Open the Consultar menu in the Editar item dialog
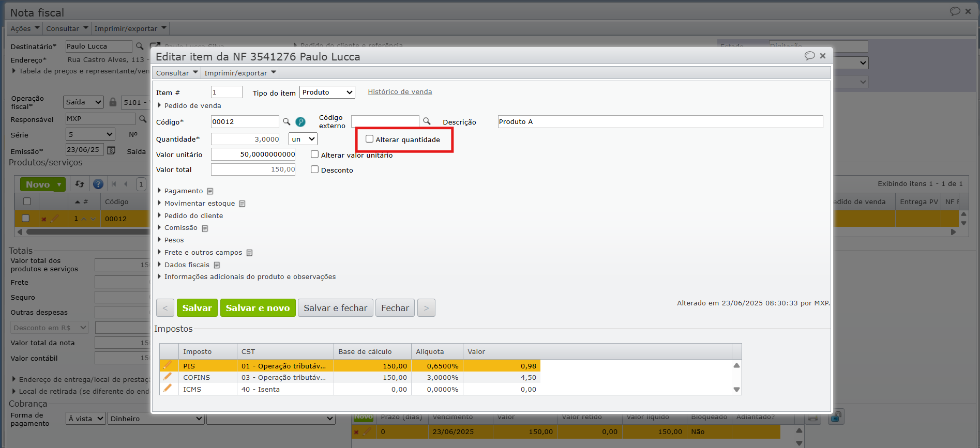 pos(177,73)
